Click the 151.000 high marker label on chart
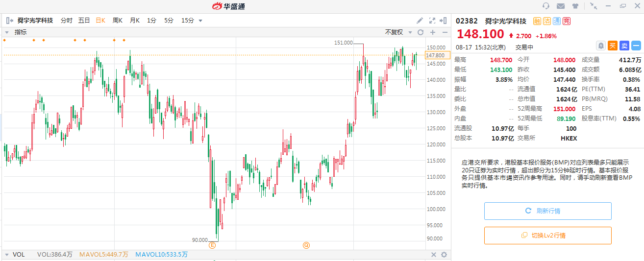The image size is (644, 261). pyautogui.click(x=343, y=43)
